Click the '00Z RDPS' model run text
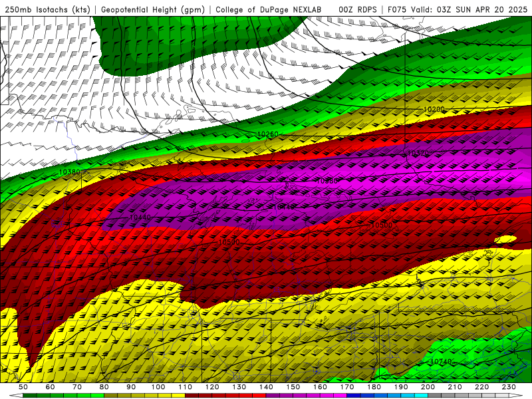 coord(358,10)
